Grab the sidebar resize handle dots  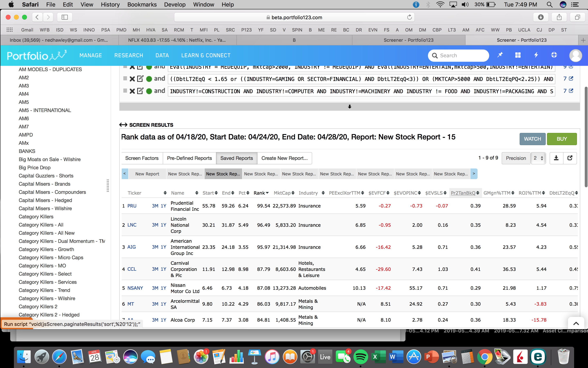[x=108, y=186]
